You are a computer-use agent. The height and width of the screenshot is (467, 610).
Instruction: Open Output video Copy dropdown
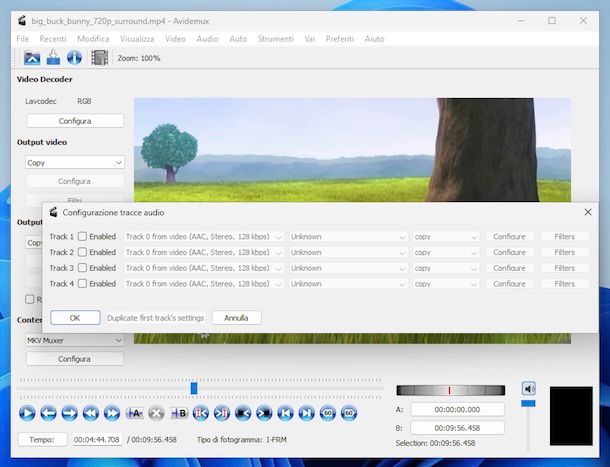click(75, 163)
